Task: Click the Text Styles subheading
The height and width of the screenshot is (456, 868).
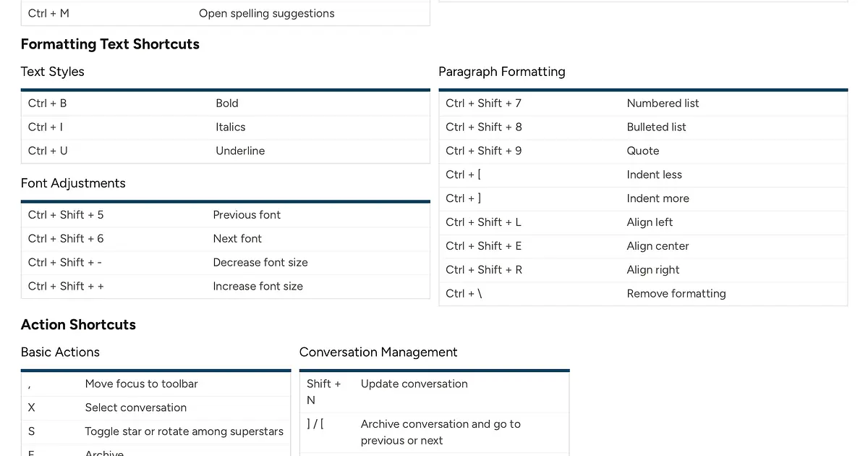Action: (x=53, y=72)
